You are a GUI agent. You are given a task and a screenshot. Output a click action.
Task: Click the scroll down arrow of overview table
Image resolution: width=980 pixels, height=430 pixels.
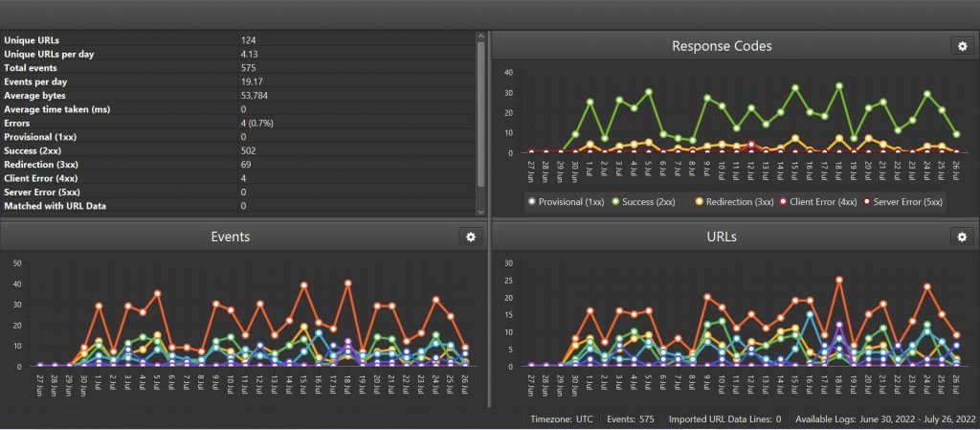480,212
